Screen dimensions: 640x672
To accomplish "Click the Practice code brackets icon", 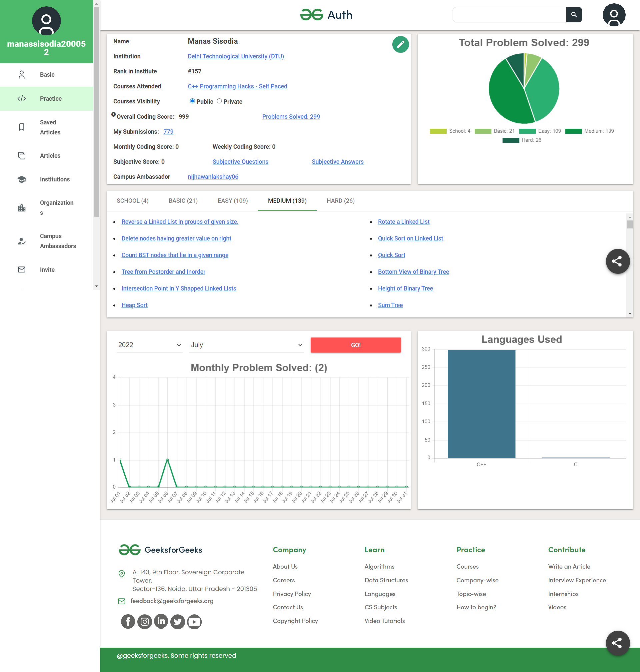I will [x=21, y=99].
